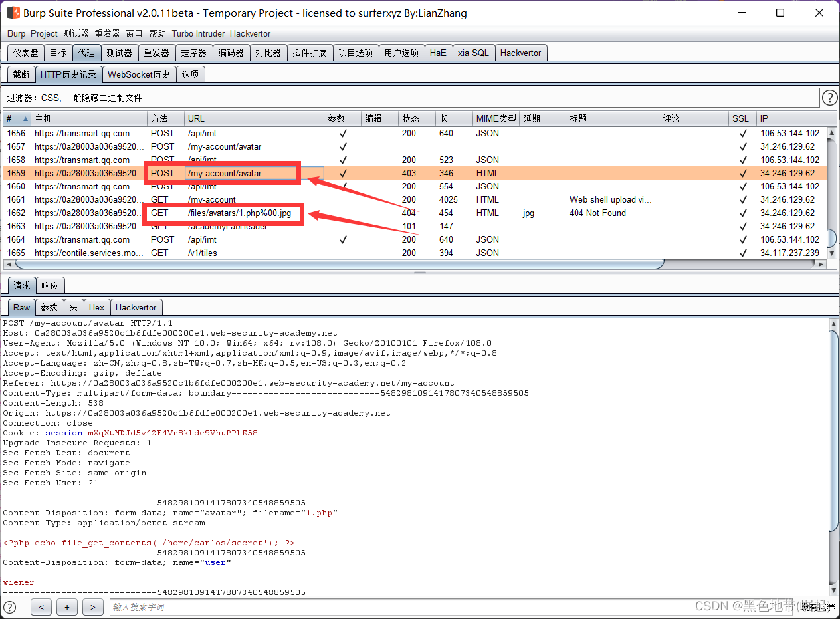Switch to the 请求 request tab
Screen dimensions: 840x619
[x=22, y=285]
